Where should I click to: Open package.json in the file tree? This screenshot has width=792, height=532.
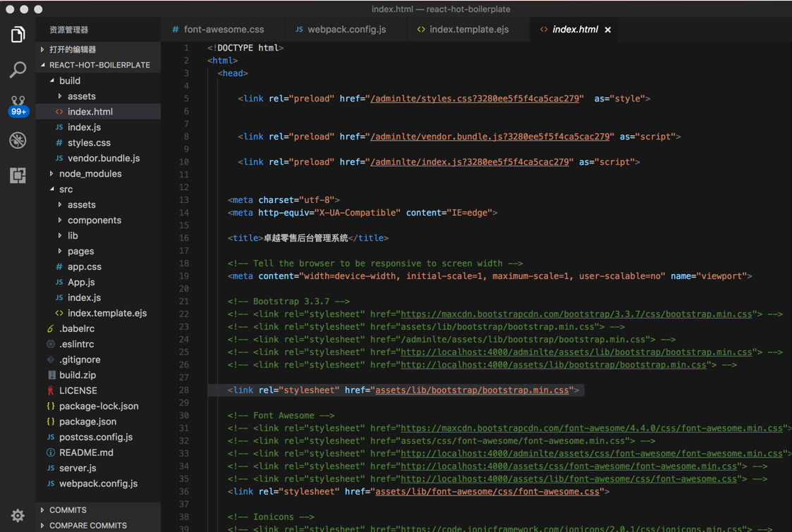87,421
